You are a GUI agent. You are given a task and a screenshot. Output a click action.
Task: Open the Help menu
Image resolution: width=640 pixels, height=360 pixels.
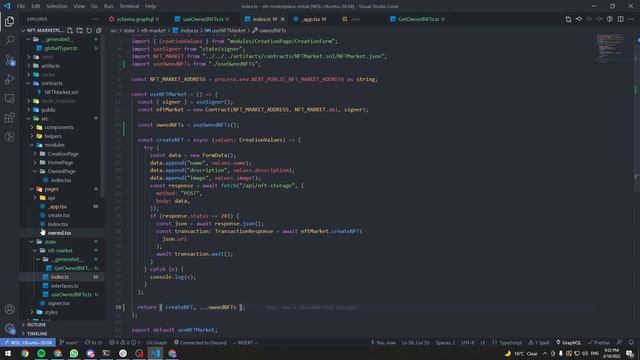click(150, 6)
